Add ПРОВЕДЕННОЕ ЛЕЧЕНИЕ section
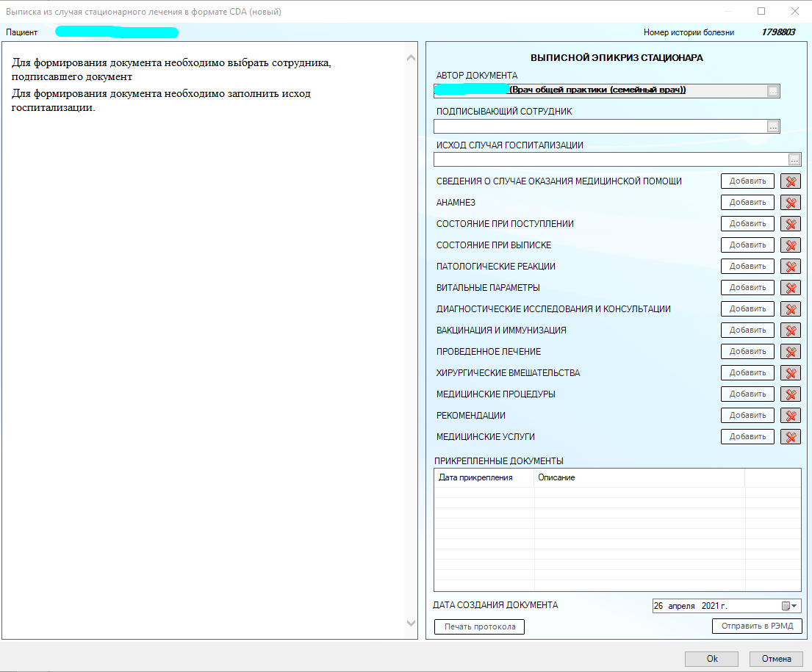The image size is (812, 672). (x=747, y=352)
